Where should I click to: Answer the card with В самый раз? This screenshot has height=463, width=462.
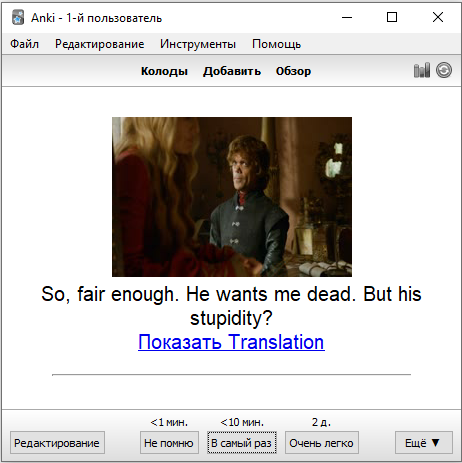click(242, 443)
